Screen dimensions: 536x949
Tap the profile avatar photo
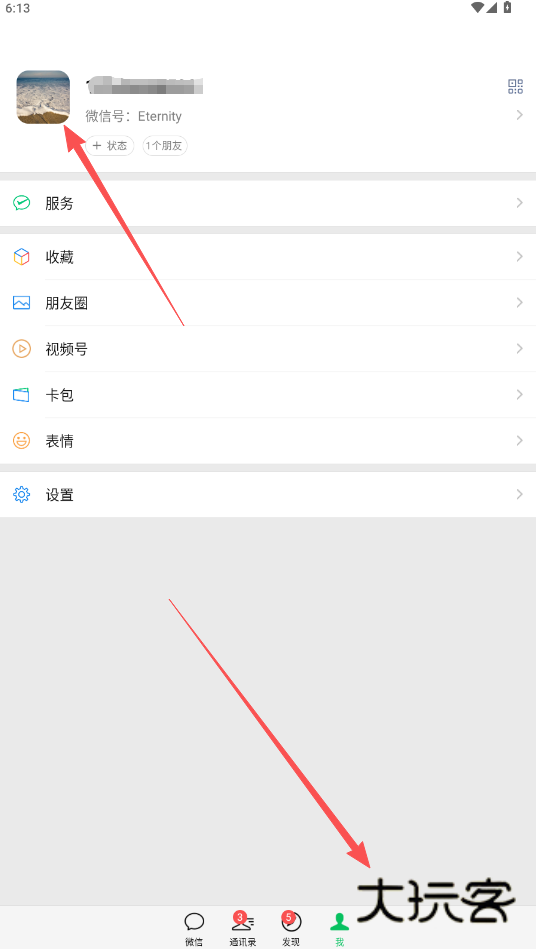point(43,97)
